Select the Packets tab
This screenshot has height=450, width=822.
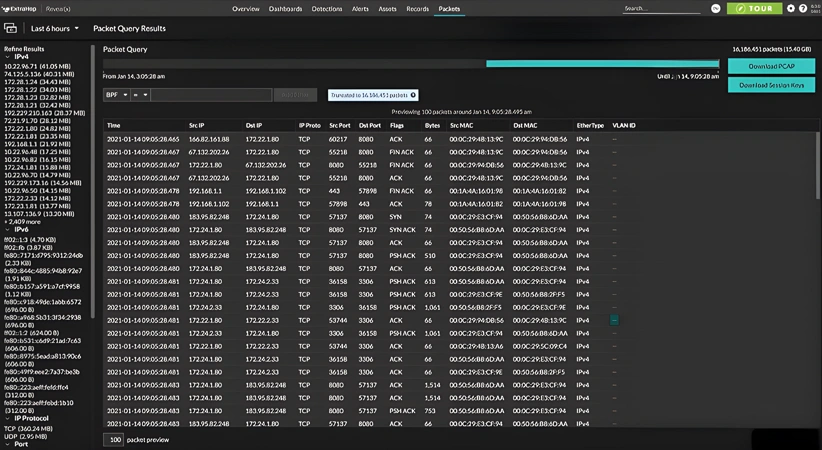pos(449,9)
